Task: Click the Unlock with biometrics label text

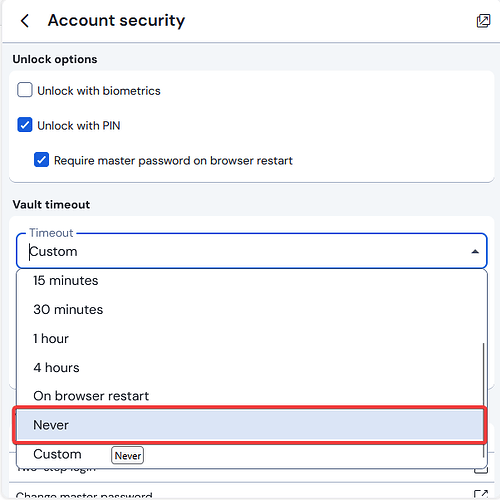Action: (x=99, y=91)
